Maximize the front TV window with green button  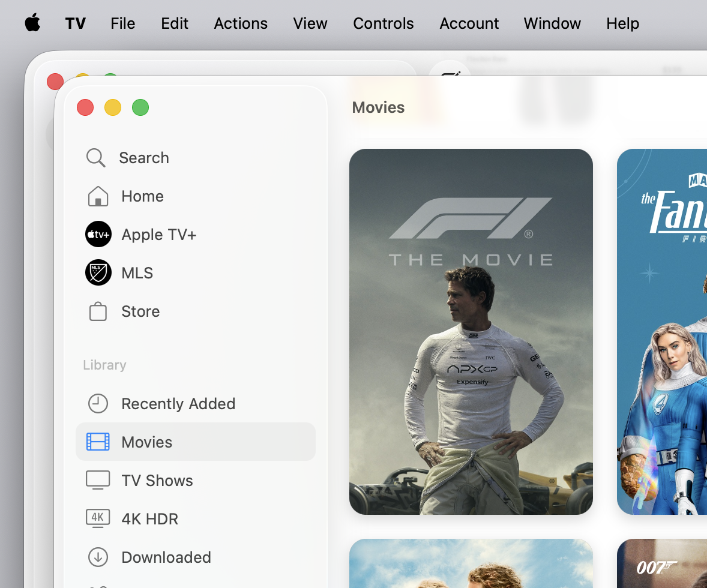coord(140,107)
